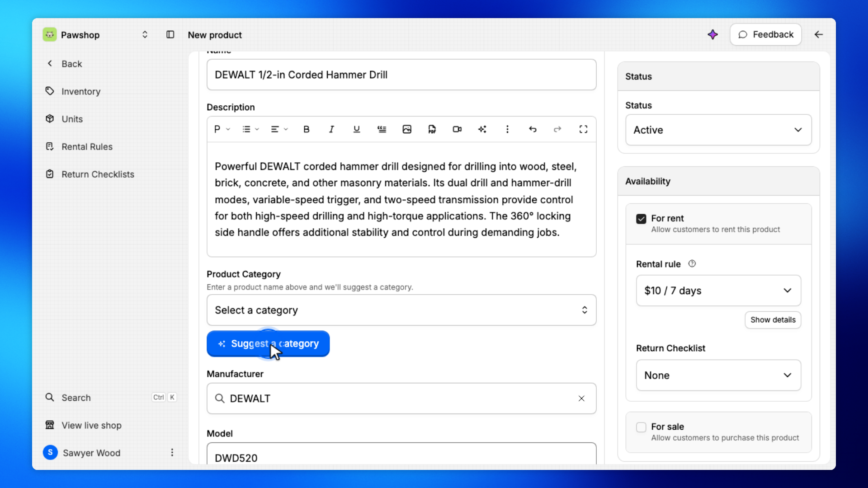868x488 pixels.
Task: Toggle the sidebar panel icon
Action: click(170, 35)
